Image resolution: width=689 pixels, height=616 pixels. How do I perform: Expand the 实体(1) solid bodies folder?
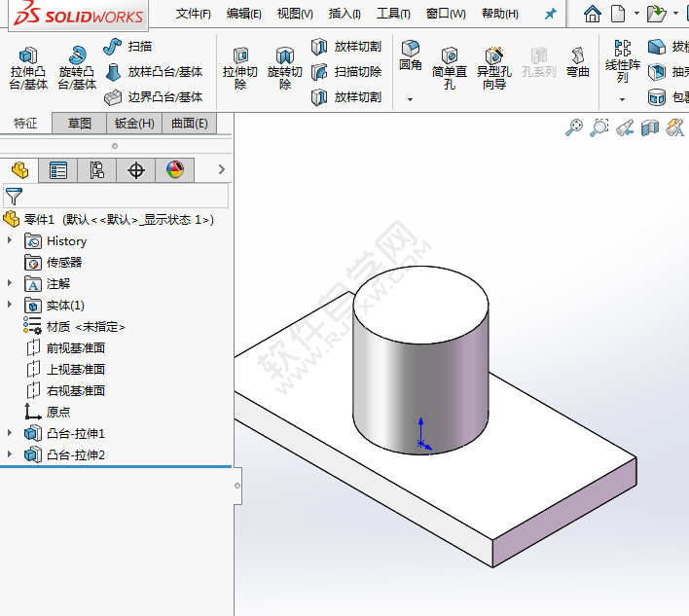(11, 305)
